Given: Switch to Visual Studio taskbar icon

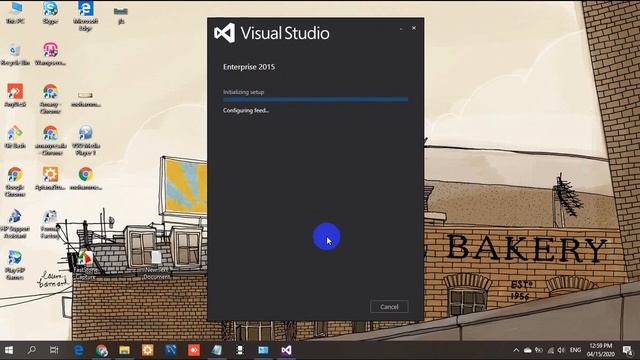Looking at the screenshot, I should [x=287, y=350].
